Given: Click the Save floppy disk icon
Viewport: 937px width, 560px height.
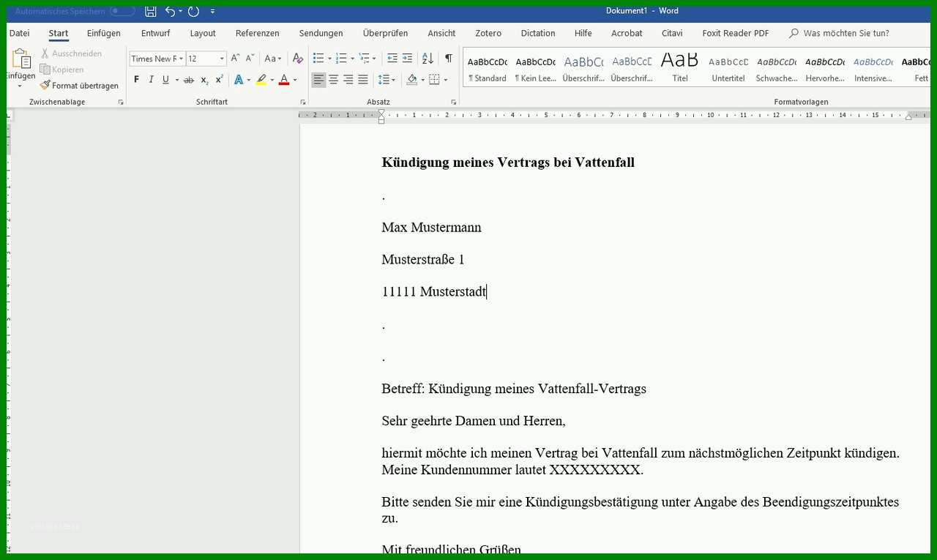Looking at the screenshot, I should click(151, 11).
